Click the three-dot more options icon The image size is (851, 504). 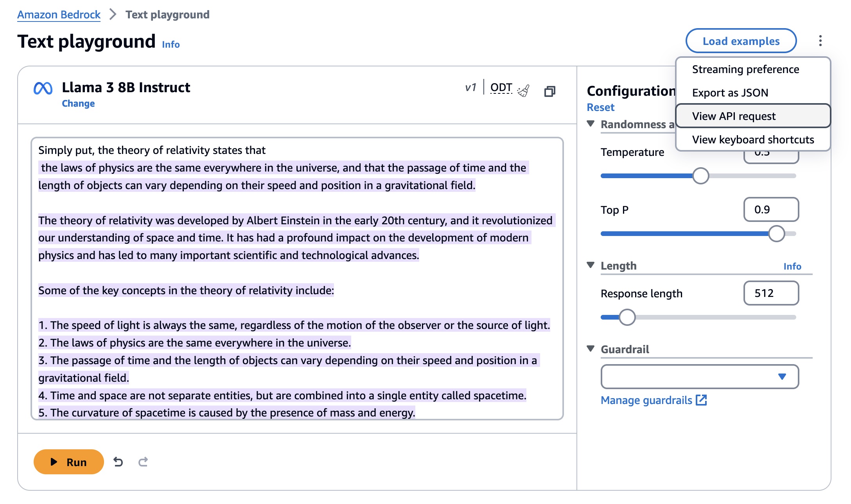(x=820, y=41)
